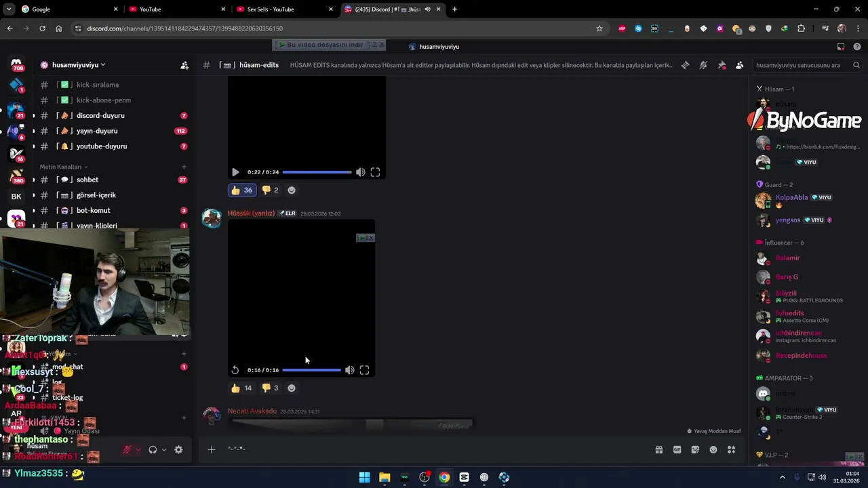Reload the Discord page
This screenshot has width=868, height=488.
[42, 28]
